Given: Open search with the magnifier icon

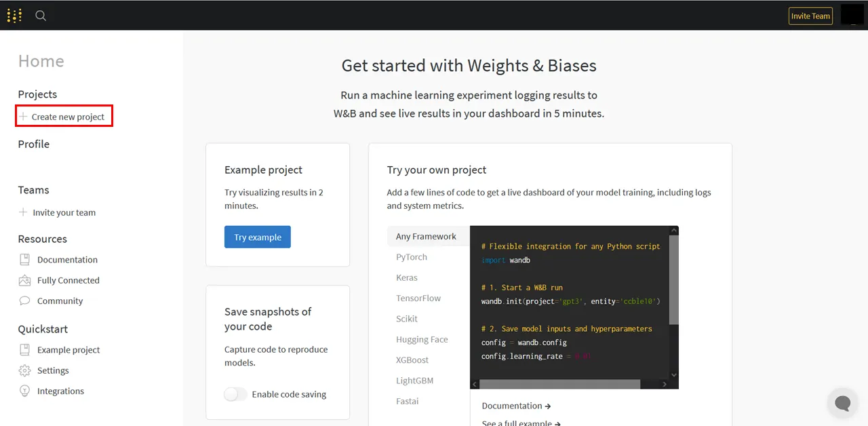Looking at the screenshot, I should pyautogui.click(x=41, y=16).
